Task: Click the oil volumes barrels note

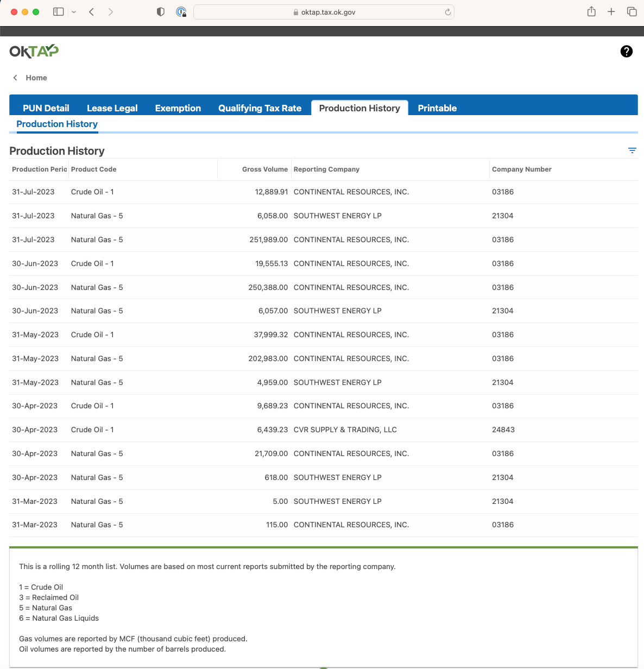Action: click(122, 649)
